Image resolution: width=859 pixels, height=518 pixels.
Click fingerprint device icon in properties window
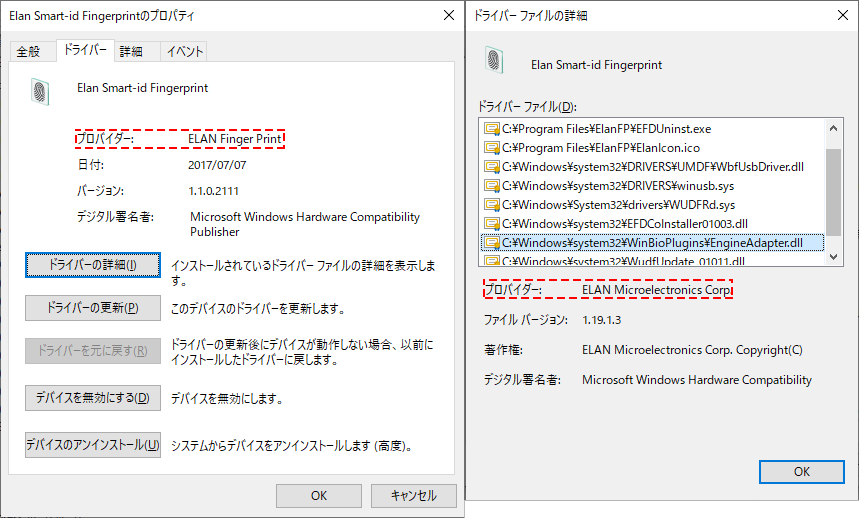(x=40, y=91)
